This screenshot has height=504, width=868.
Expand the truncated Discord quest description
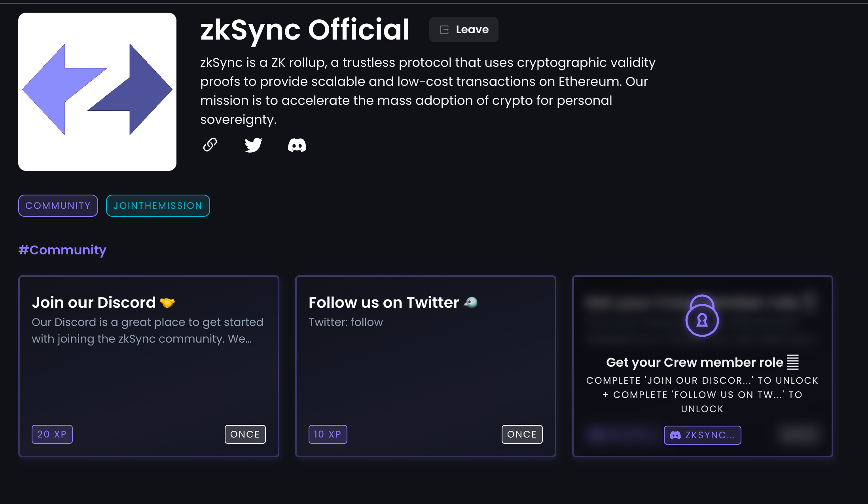tap(147, 330)
